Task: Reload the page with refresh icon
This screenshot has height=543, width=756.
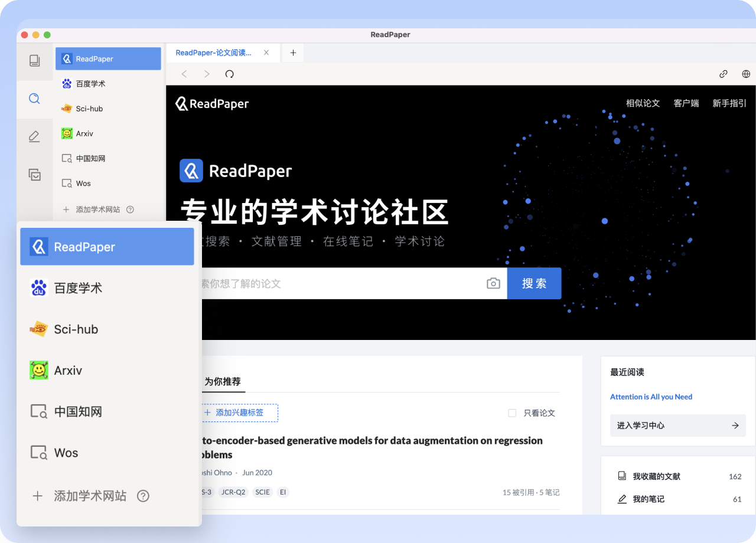Action: click(230, 74)
